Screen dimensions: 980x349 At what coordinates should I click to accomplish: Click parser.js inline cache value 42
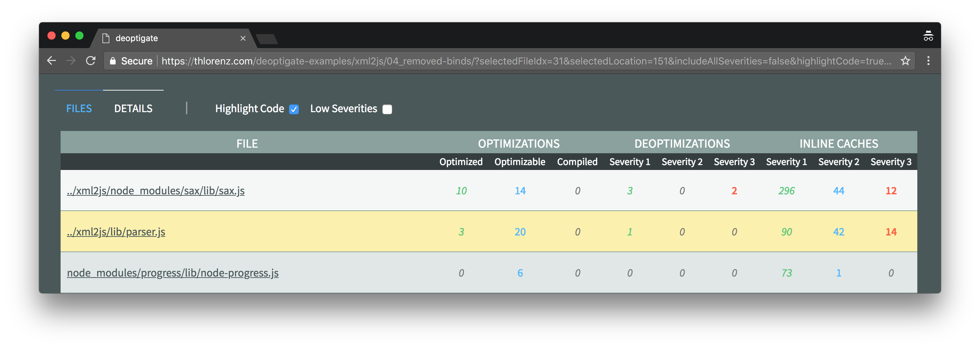tap(839, 231)
